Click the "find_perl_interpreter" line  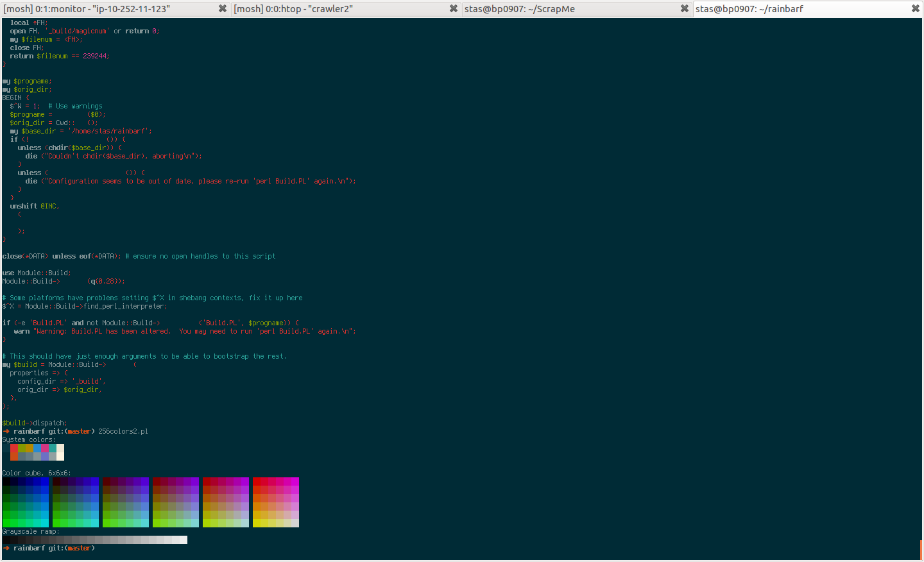click(85, 307)
